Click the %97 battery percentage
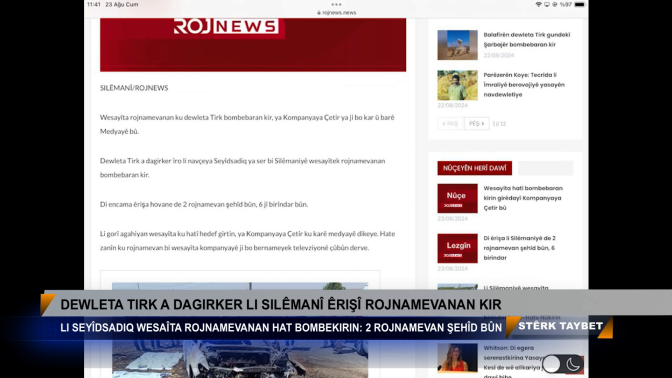672x378 pixels. [566, 4]
